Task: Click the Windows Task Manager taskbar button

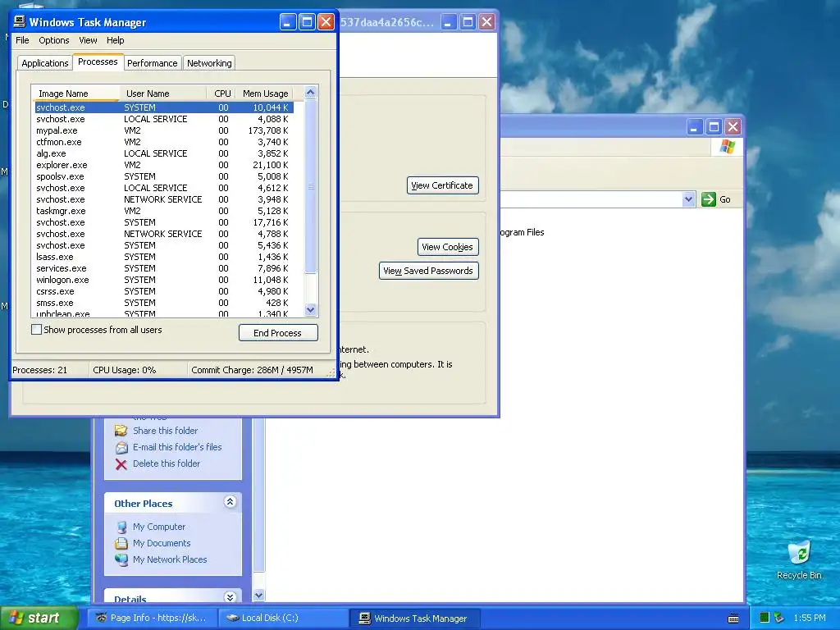Action: (414, 619)
